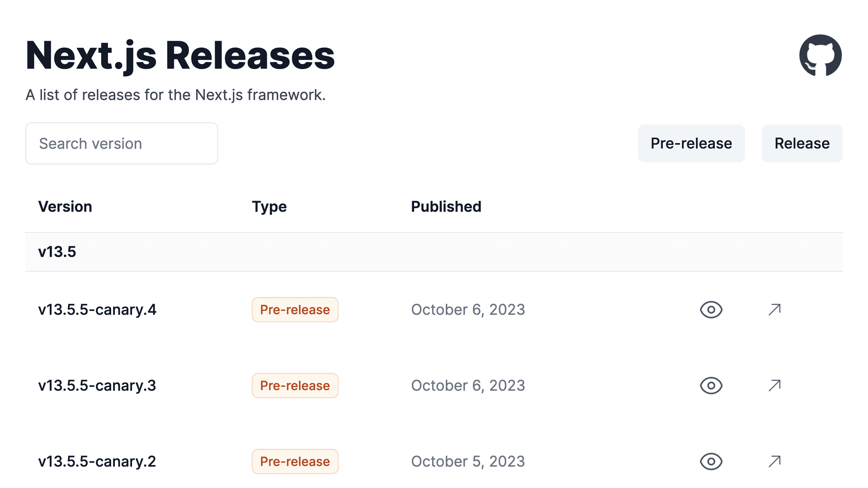Toggle the Pre-release filter

[x=691, y=143]
